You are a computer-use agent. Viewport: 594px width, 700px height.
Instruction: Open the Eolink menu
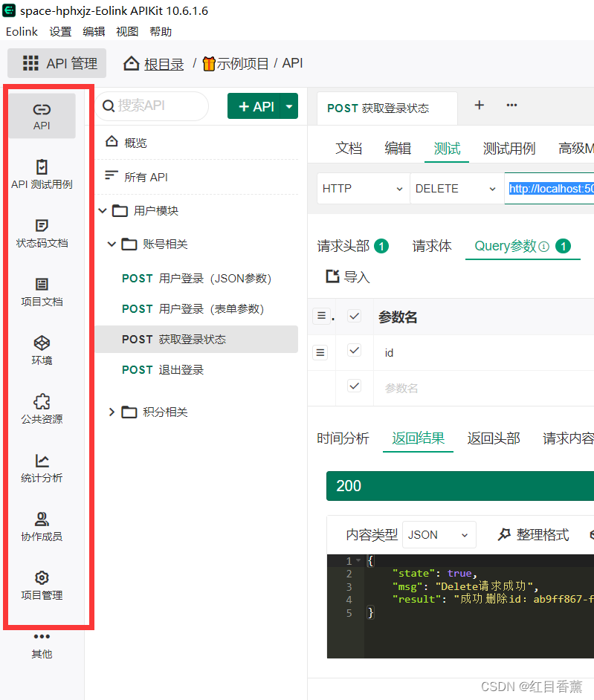point(22,32)
